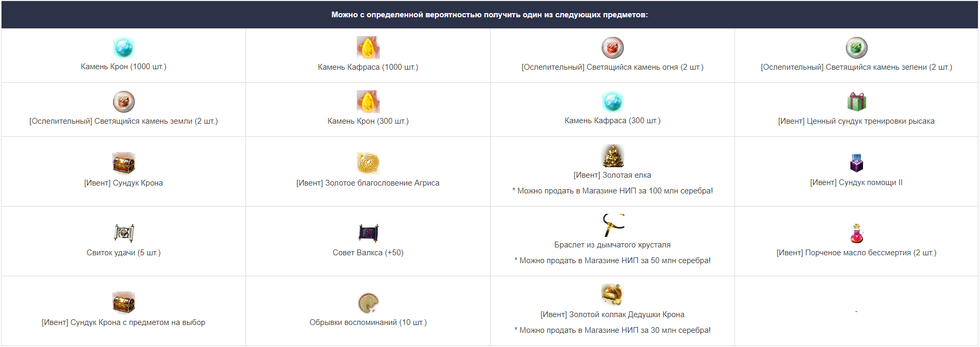Click Сундук Крона с предметом на выбор label
Screen dimensions: 980x347
tap(123, 322)
